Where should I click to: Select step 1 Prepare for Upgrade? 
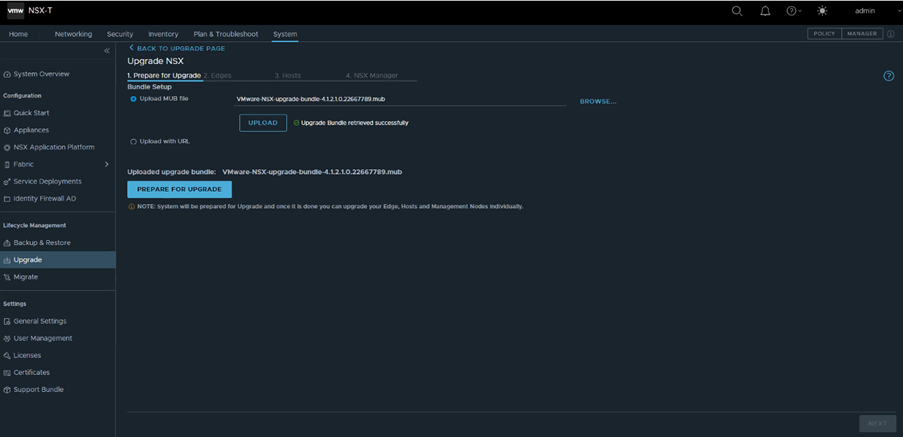click(164, 75)
